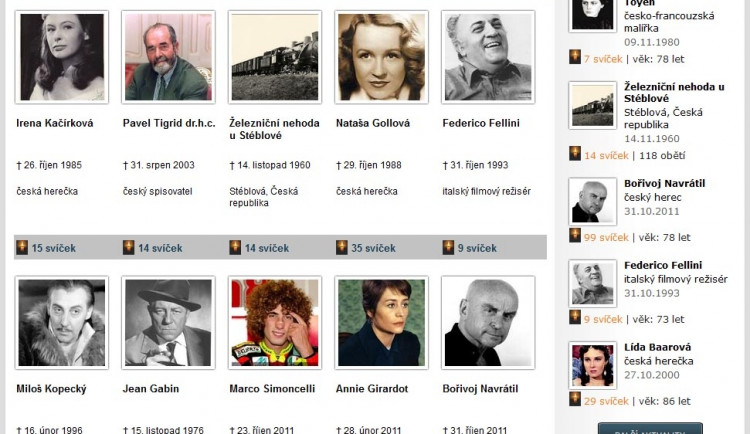Image resolution: width=750 pixels, height=434 pixels.
Task: Open Irena Kačírková portrait photo
Action: pyautogui.click(x=62, y=57)
